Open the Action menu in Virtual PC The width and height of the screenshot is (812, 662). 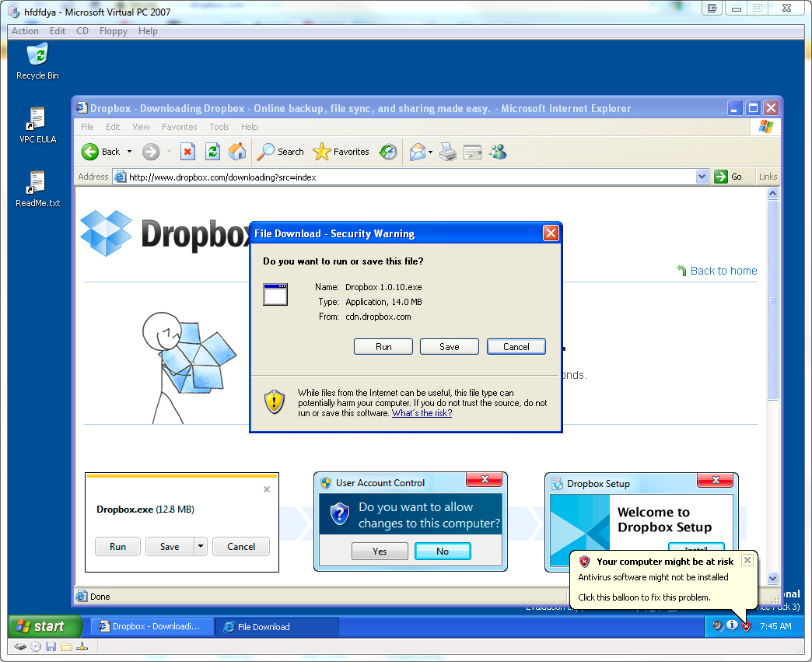[x=26, y=31]
